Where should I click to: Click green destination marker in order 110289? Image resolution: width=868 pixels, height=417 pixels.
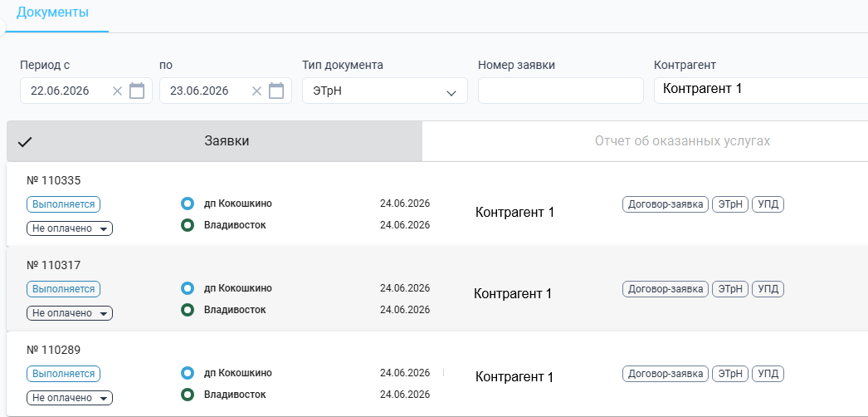(x=188, y=395)
